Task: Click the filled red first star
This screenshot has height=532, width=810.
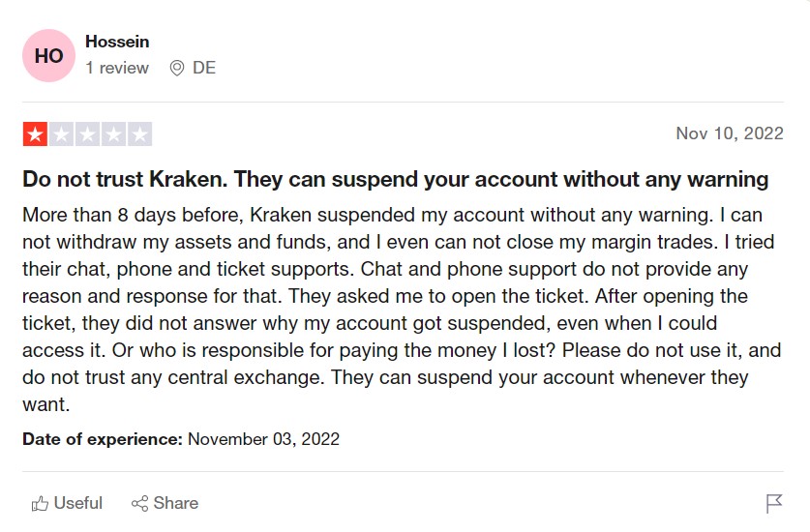Action: [35, 134]
